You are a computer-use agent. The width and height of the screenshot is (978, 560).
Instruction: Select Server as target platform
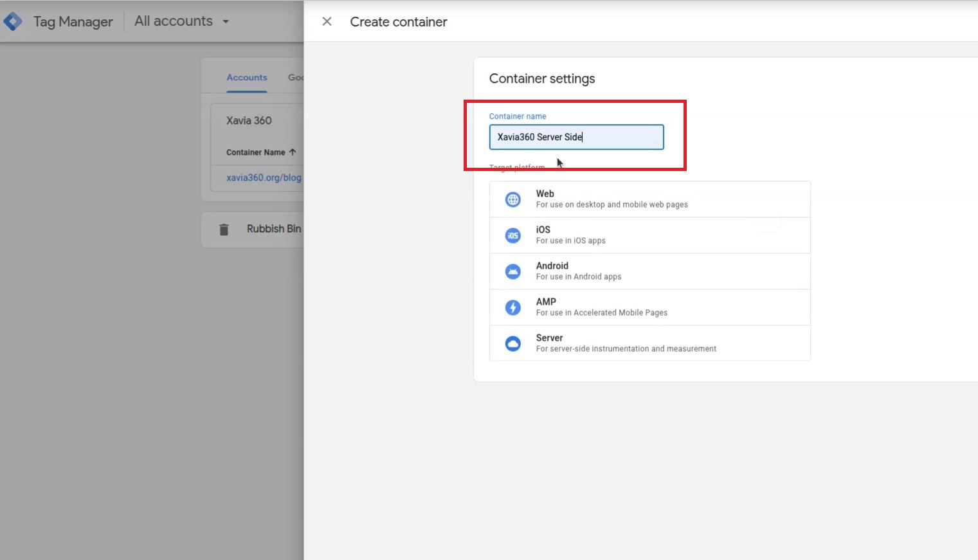(649, 343)
